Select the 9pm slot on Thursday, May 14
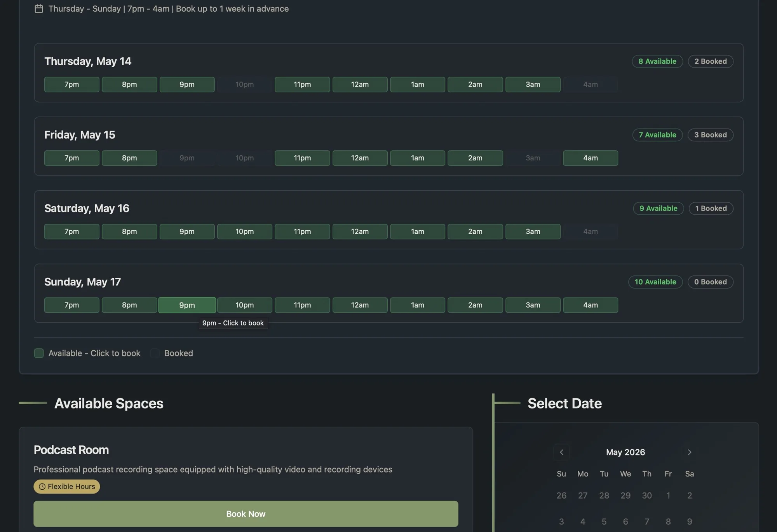This screenshot has height=532, width=777. click(187, 84)
